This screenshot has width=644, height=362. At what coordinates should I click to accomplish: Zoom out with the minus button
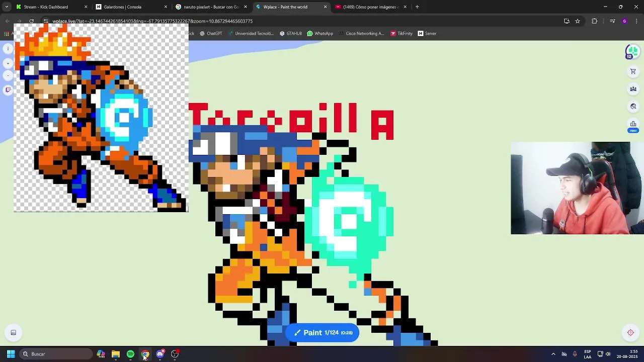click(8, 75)
